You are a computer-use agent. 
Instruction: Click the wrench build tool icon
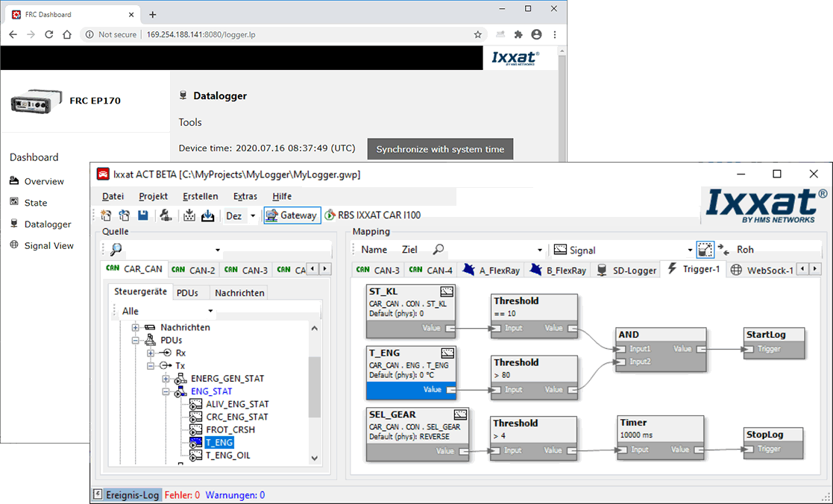pos(166,215)
